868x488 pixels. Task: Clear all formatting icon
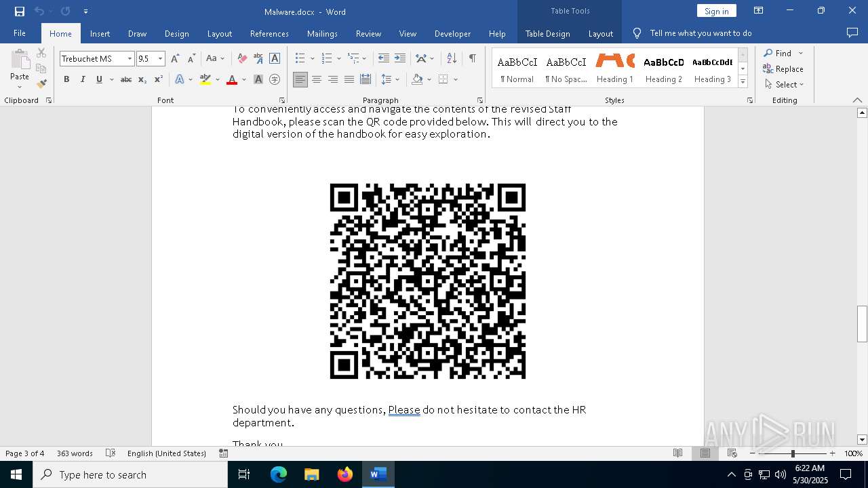(242, 59)
